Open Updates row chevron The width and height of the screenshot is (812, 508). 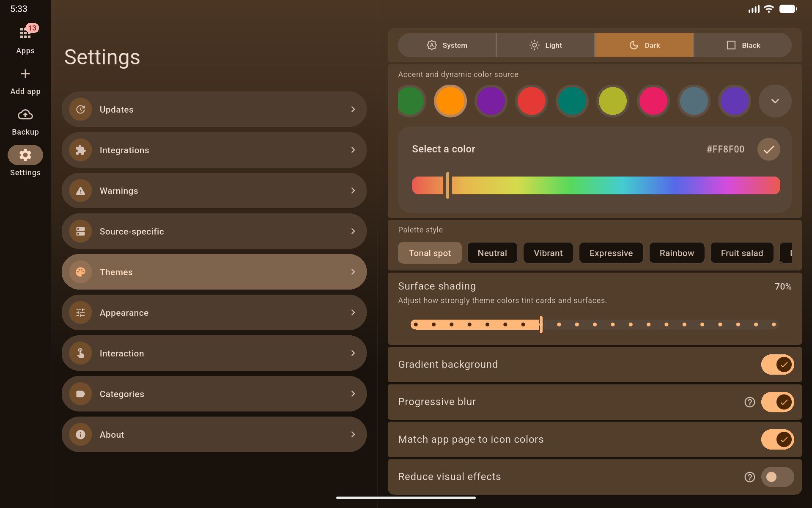pyautogui.click(x=353, y=109)
